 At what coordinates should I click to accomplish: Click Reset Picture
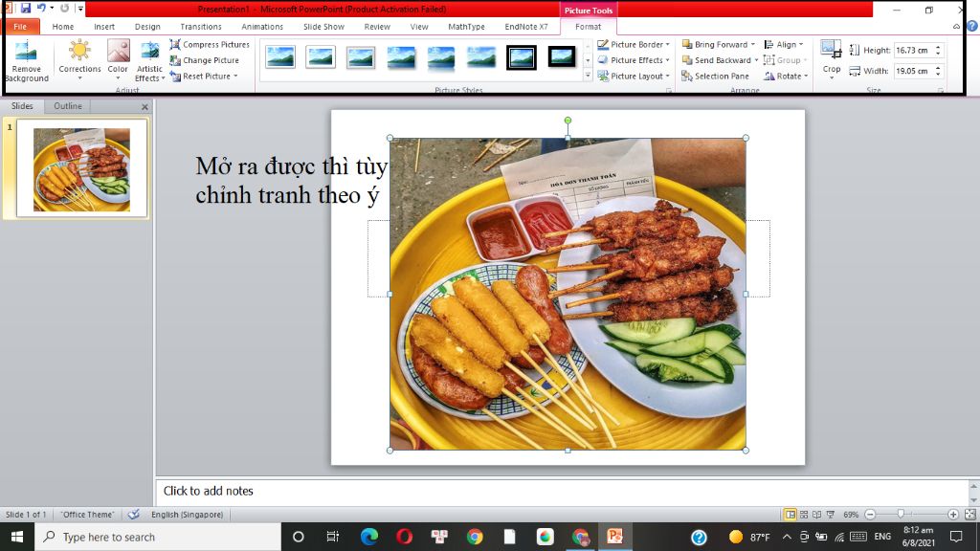(x=200, y=77)
